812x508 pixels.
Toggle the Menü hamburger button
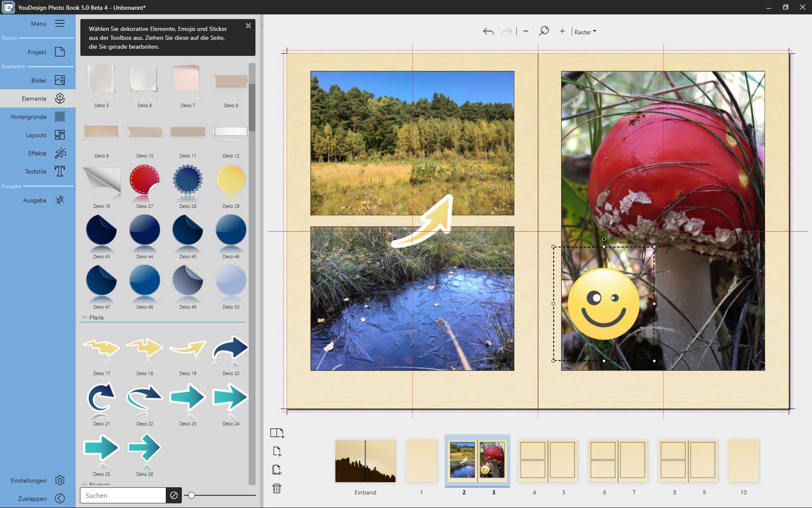click(60, 24)
